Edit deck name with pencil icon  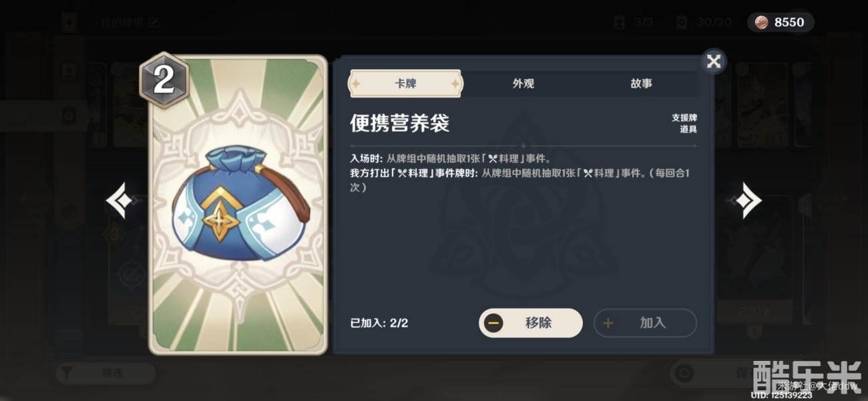click(x=154, y=22)
